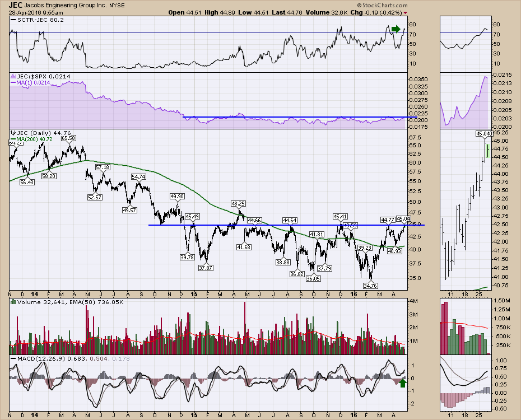Click the date 28-Apr-2016 9:55am
The width and height of the screenshot is (521, 420).
pos(36,13)
